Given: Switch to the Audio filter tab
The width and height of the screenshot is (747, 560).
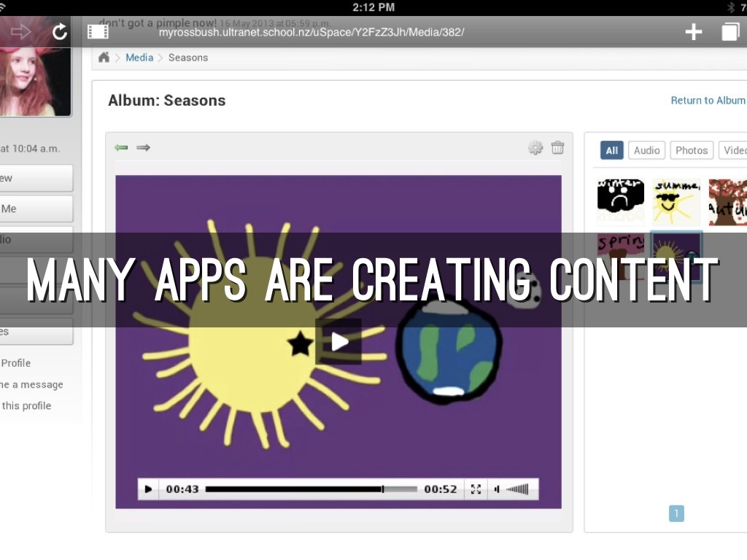Looking at the screenshot, I should (646, 150).
